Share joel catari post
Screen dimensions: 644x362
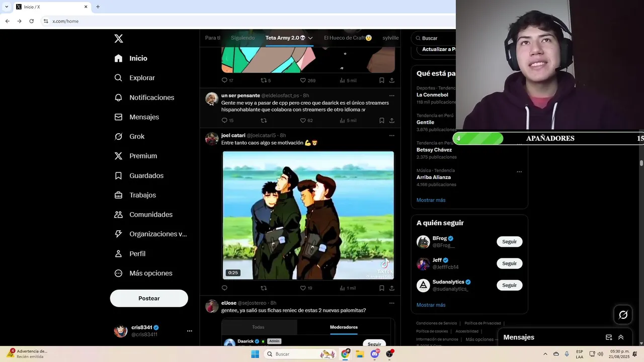[x=392, y=288]
